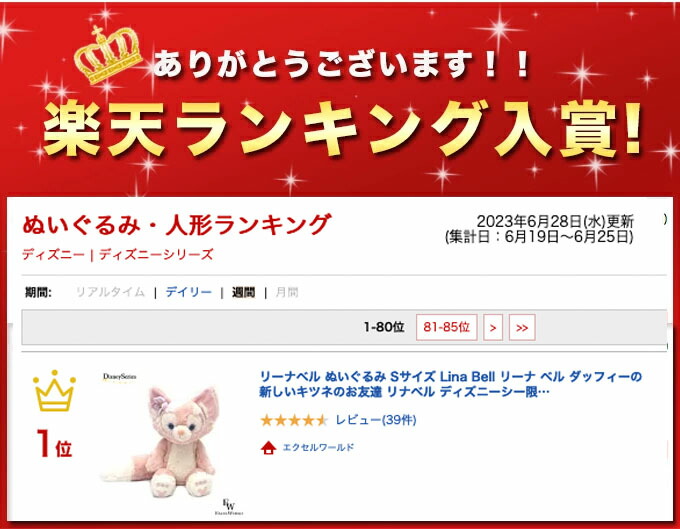Select the 週間 ranking period
Image resolution: width=680 pixels, height=529 pixels.
[243, 292]
